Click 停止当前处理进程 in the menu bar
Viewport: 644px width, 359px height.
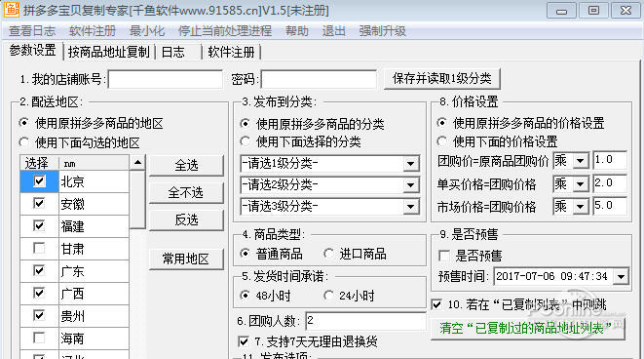point(225,31)
